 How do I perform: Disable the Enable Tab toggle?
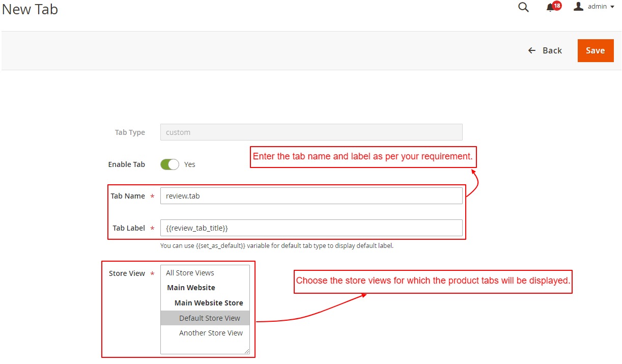169,164
